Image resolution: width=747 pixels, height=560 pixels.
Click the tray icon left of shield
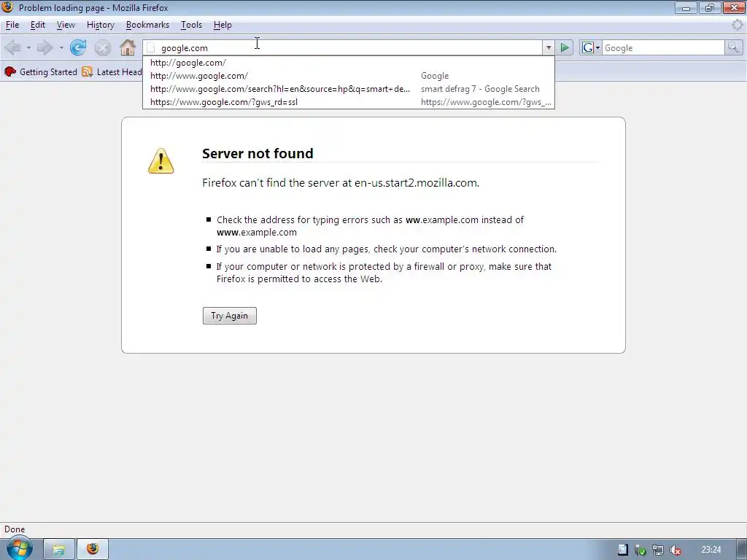click(x=623, y=550)
